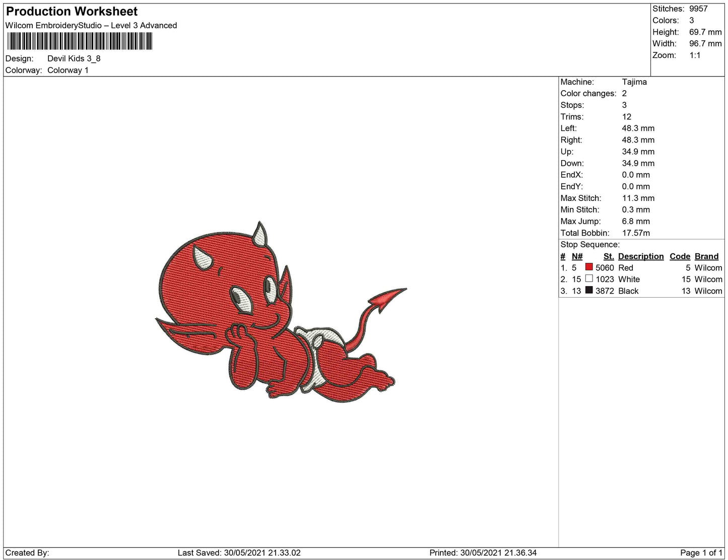Click the "N#" column header

click(x=577, y=256)
